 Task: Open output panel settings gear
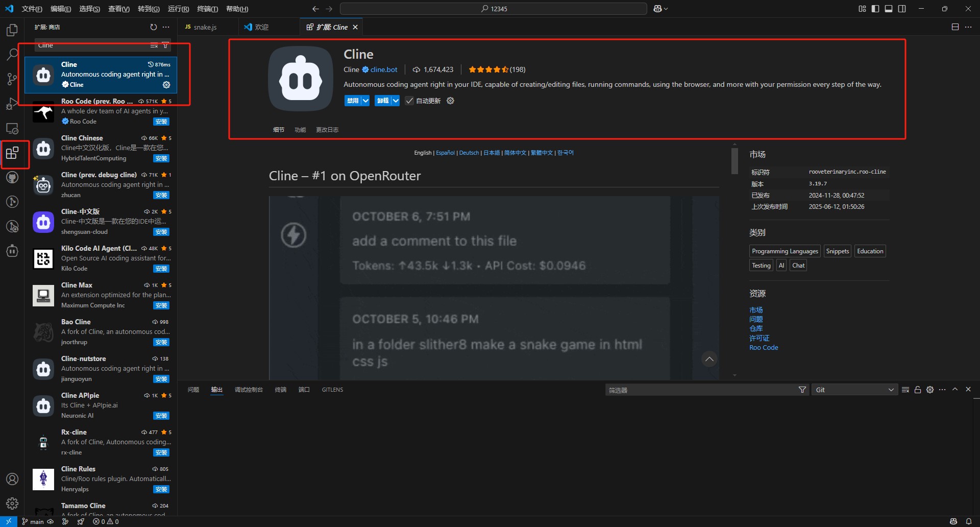tap(930, 390)
